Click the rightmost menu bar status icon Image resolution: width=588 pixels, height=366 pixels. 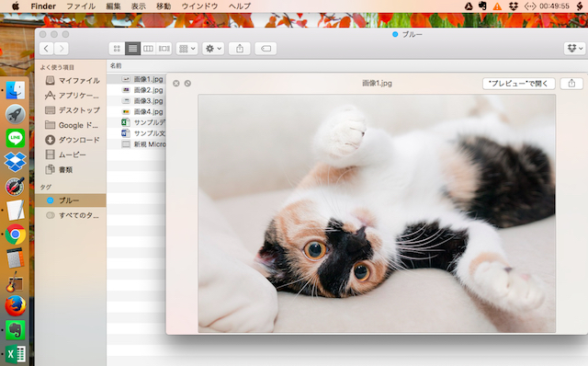point(580,6)
